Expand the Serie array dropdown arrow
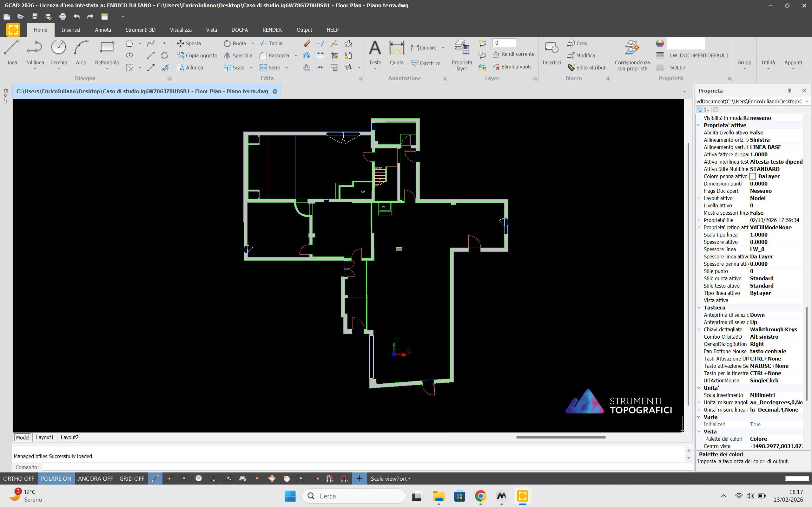812x507 pixels. click(x=287, y=68)
